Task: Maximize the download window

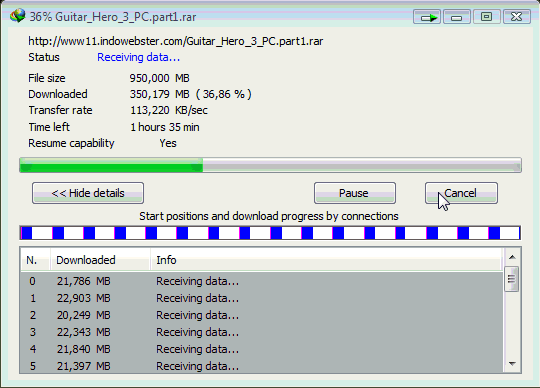Action: tap(486, 17)
